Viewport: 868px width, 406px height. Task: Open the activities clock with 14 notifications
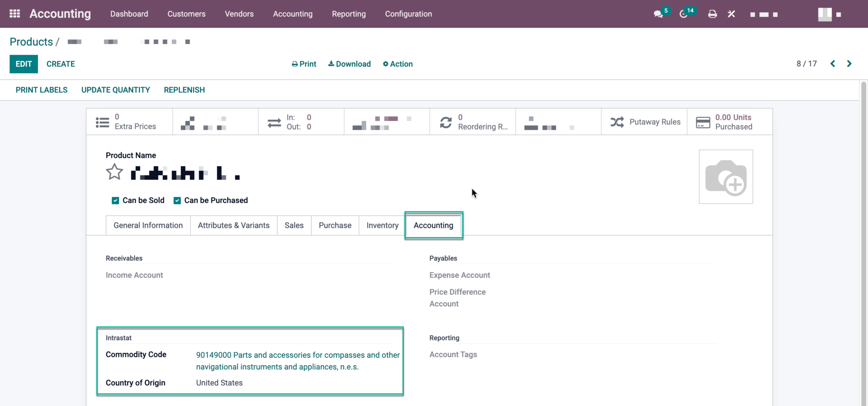(684, 14)
